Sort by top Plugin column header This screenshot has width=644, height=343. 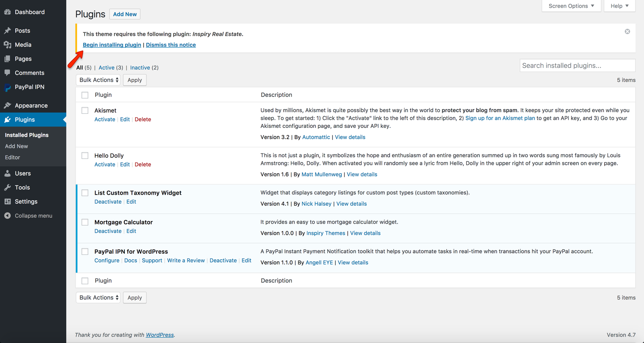coord(103,95)
